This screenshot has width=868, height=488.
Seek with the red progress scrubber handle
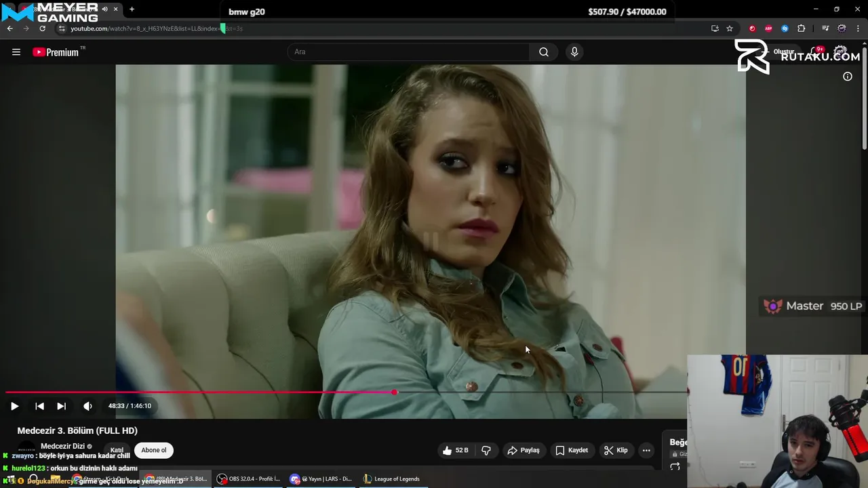(x=394, y=392)
